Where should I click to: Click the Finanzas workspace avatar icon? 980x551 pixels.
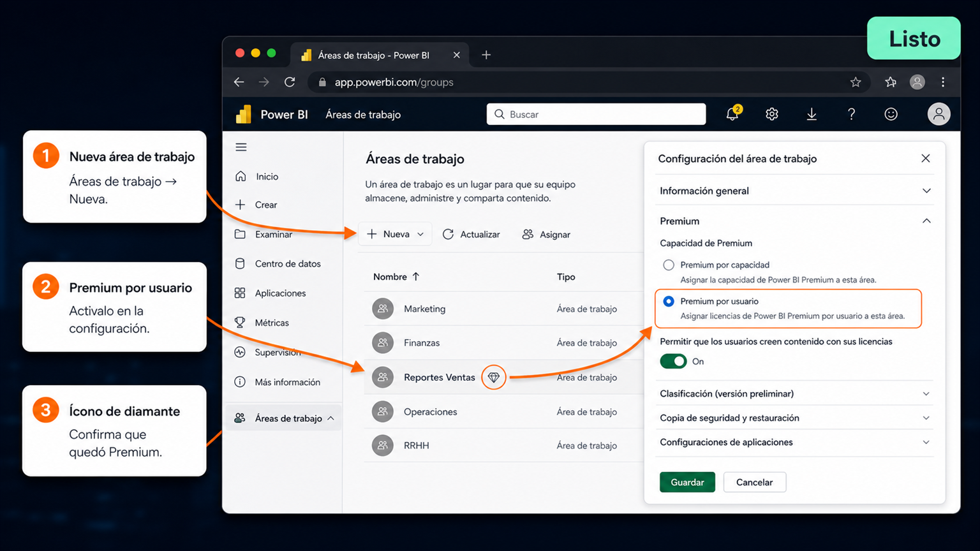point(383,342)
